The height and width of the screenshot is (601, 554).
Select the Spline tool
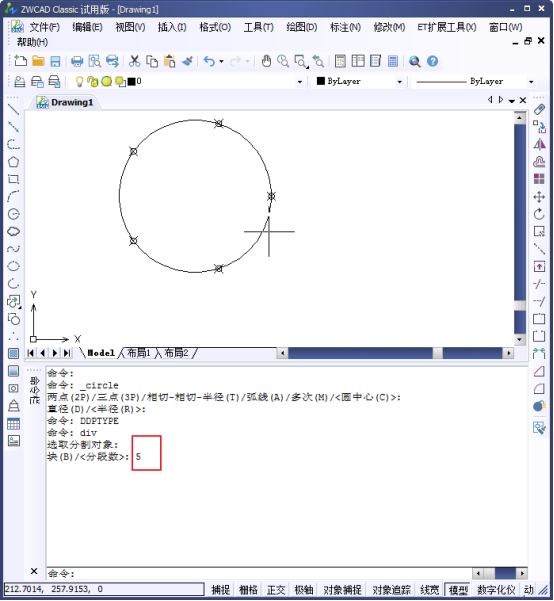coord(13,249)
